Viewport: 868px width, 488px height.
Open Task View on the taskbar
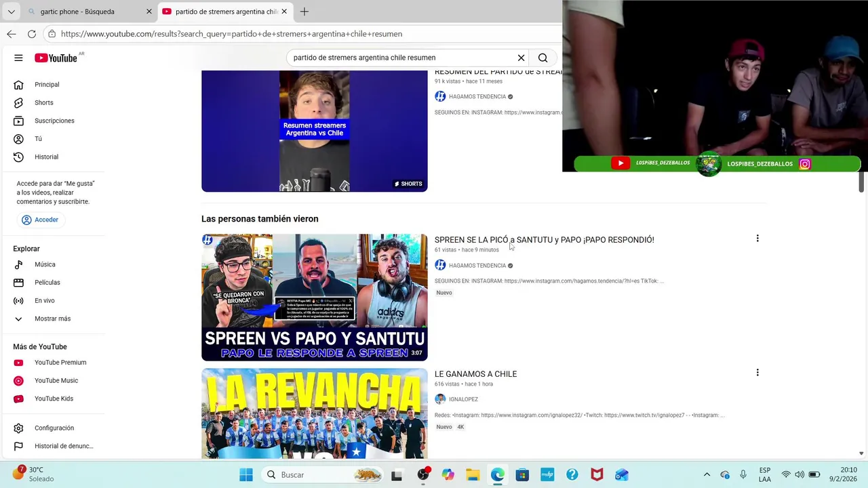point(397,475)
